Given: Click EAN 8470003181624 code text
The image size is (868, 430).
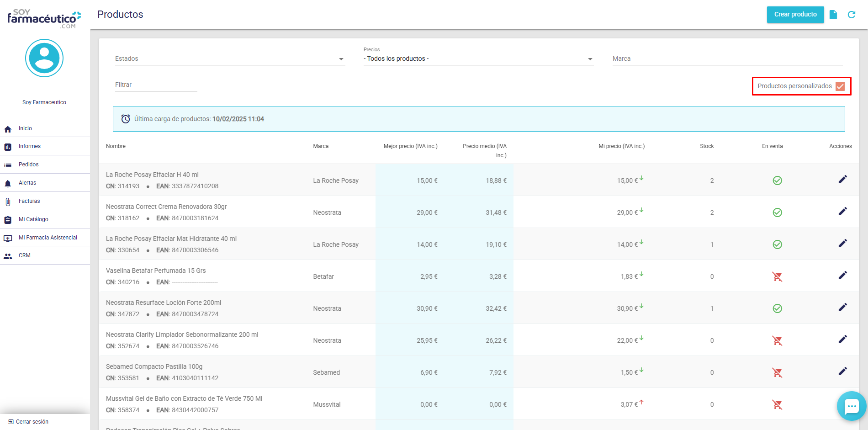Looking at the screenshot, I should coord(187,218).
